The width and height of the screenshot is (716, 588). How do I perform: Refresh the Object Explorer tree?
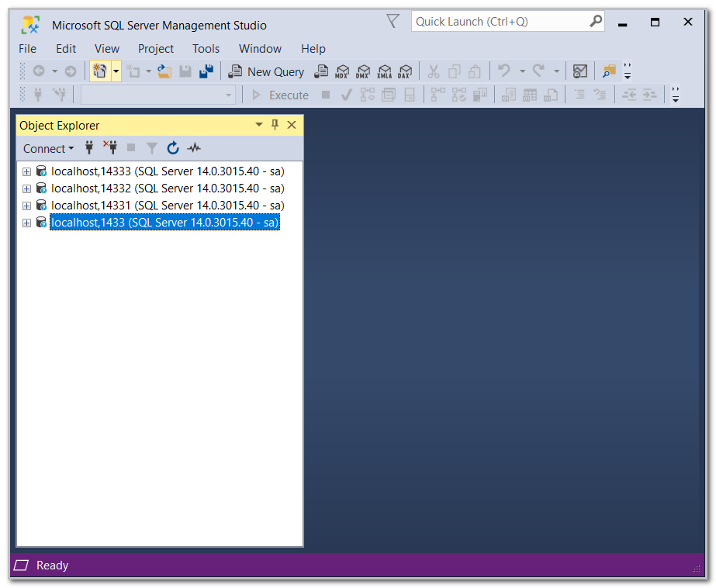pos(172,147)
